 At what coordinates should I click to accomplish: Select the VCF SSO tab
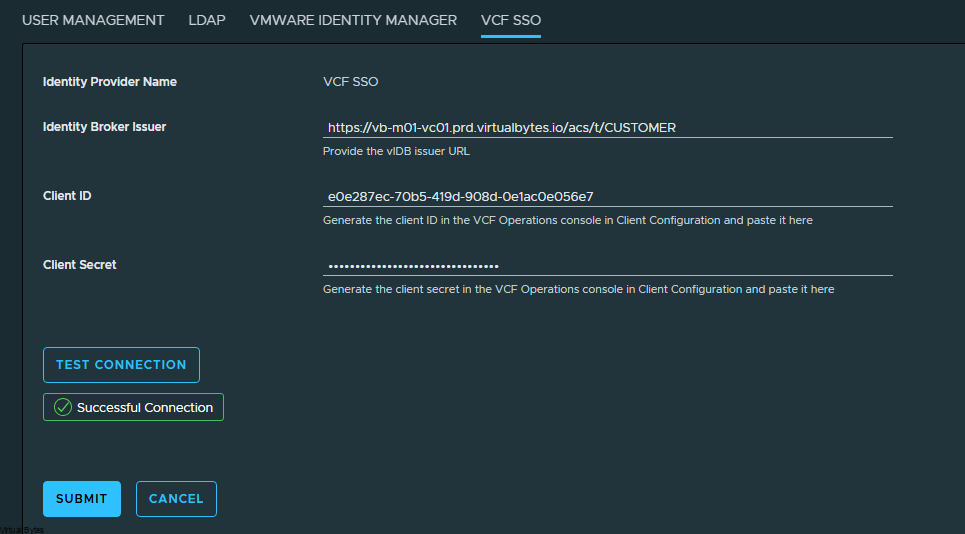coord(511,20)
